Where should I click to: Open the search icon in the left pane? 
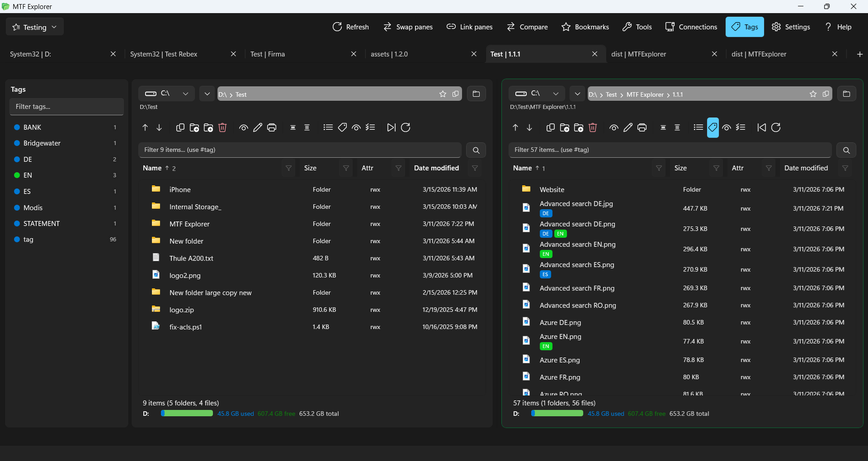tap(476, 150)
